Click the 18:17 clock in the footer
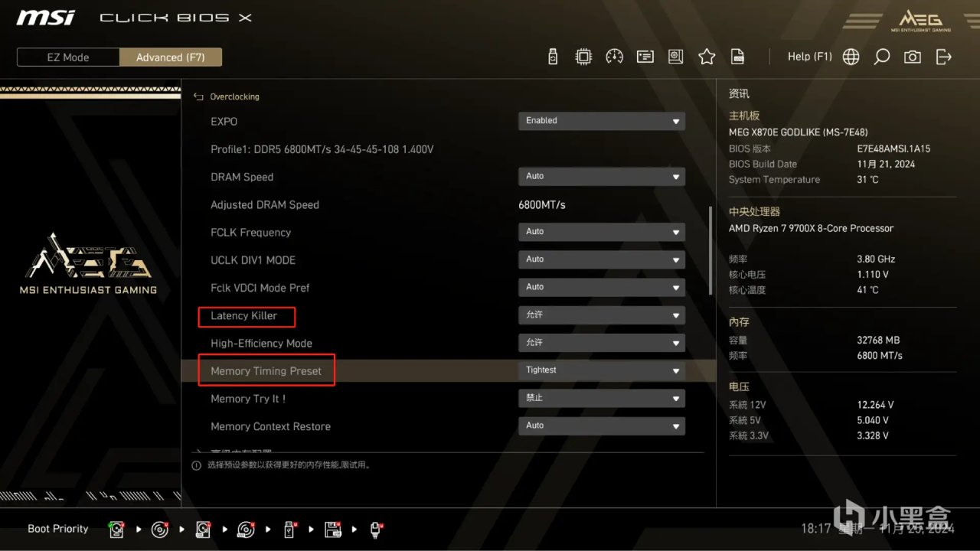Image resolution: width=980 pixels, height=551 pixels. (815, 529)
